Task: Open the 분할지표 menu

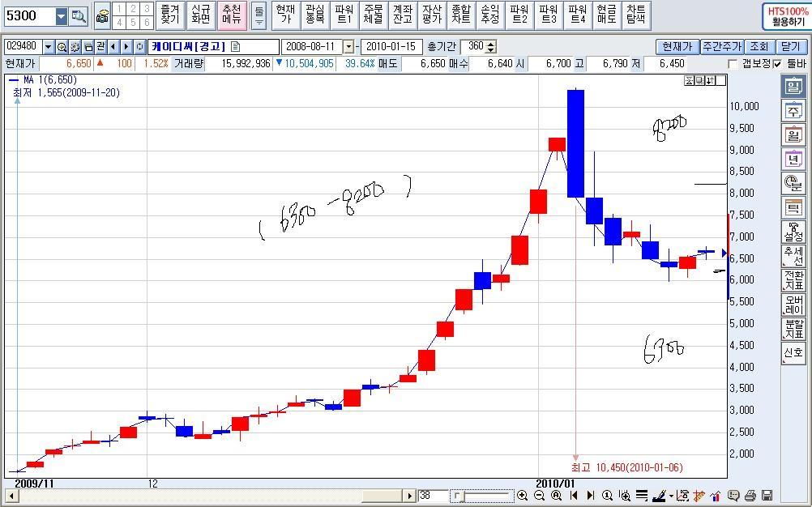Action: coord(793,329)
